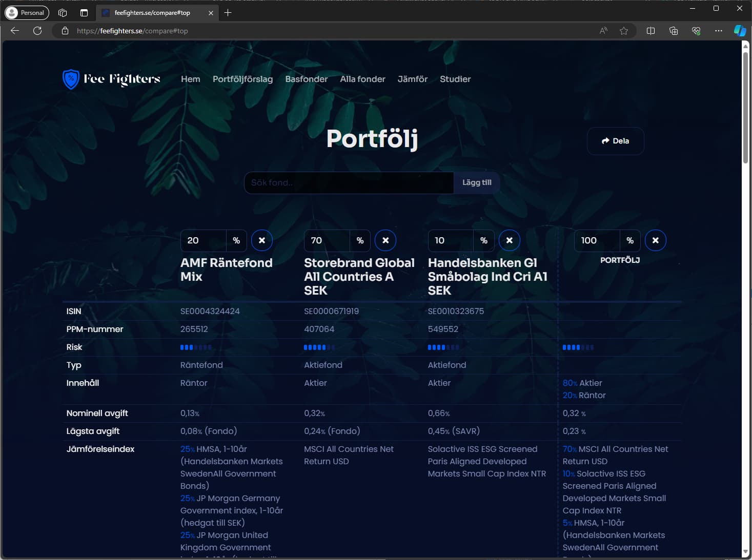Open browser Settings and more menu

point(718,31)
